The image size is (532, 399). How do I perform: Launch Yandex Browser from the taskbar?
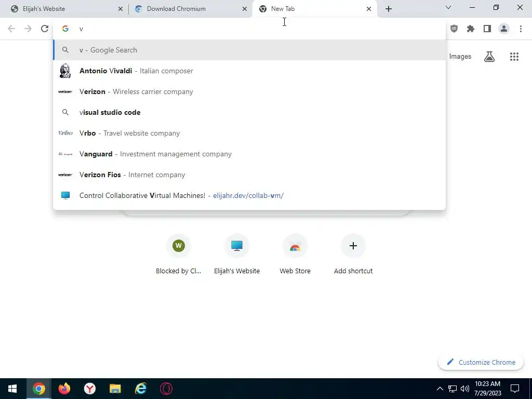pyautogui.click(x=89, y=389)
